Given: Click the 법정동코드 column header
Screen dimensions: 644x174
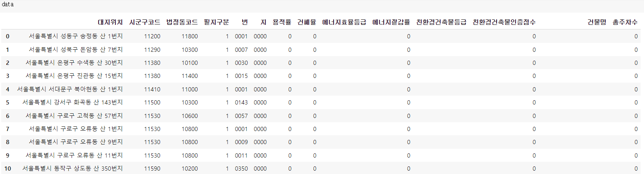Looking at the screenshot, I should click(x=182, y=22).
